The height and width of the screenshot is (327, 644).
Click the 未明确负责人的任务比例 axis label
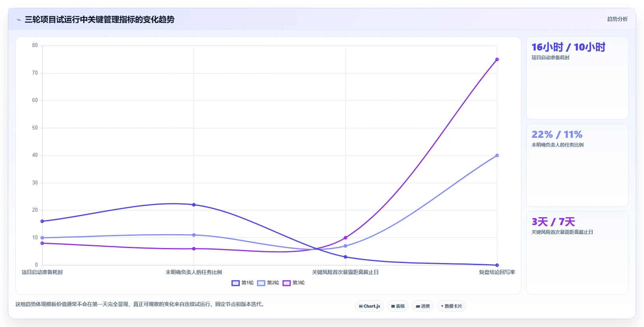click(x=194, y=272)
